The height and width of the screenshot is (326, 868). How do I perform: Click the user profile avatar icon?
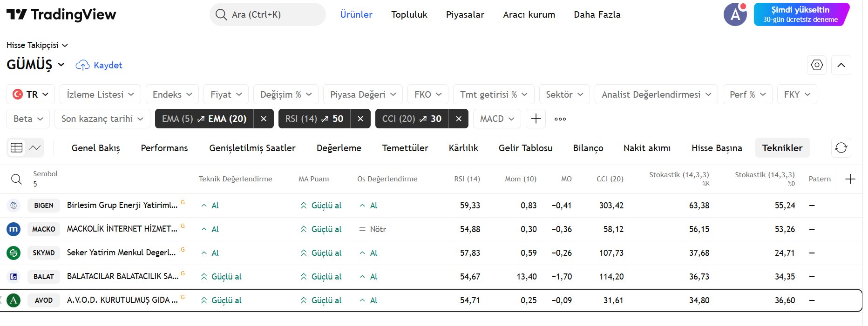click(735, 14)
